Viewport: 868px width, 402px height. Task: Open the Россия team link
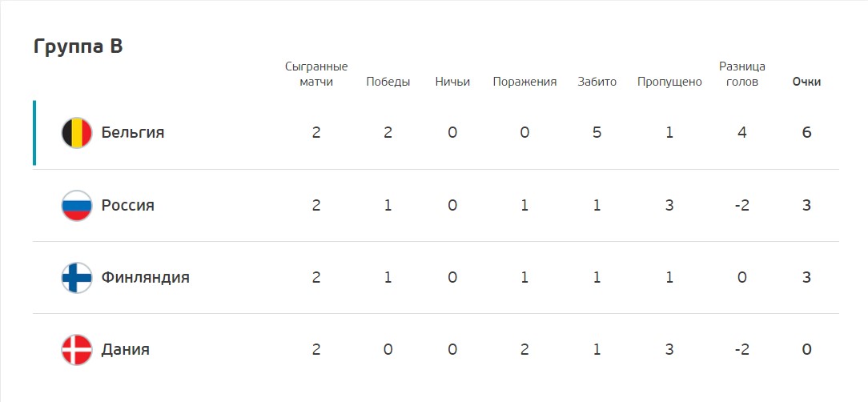pos(128,206)
